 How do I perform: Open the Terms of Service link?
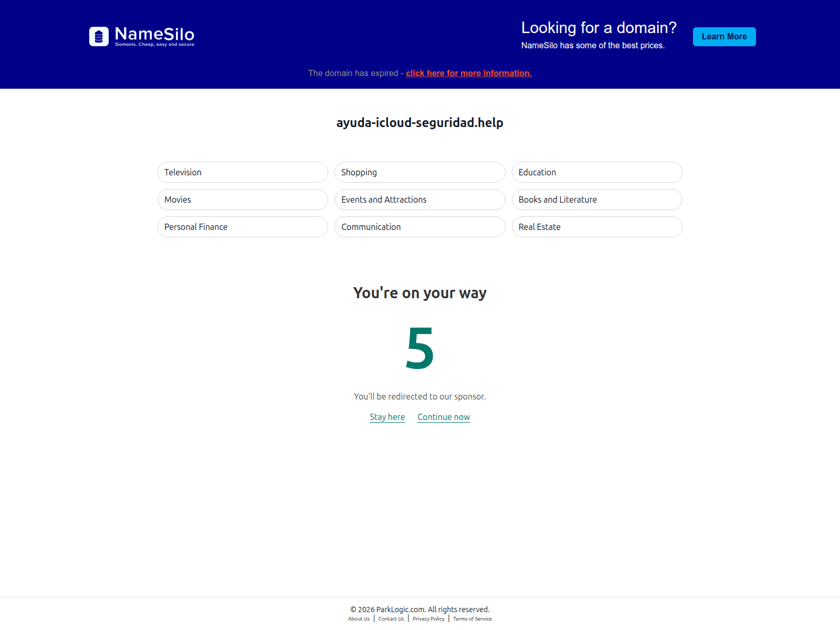click(x=472, y=619)
